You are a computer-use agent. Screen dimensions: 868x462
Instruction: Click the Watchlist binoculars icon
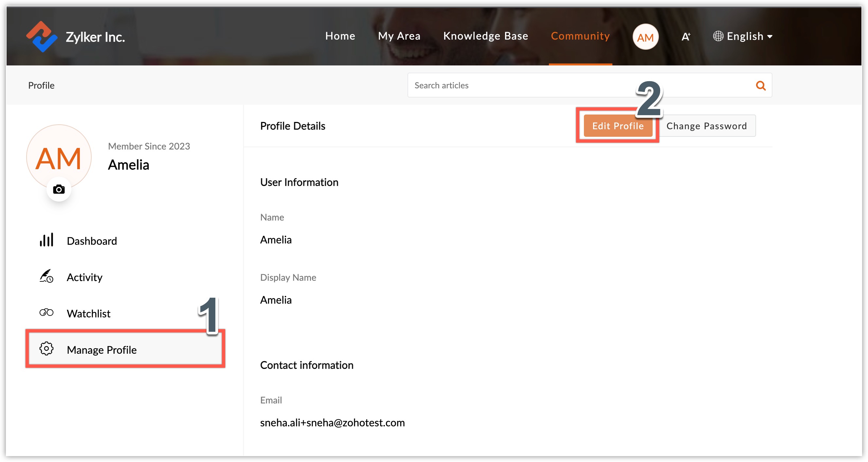46,313
